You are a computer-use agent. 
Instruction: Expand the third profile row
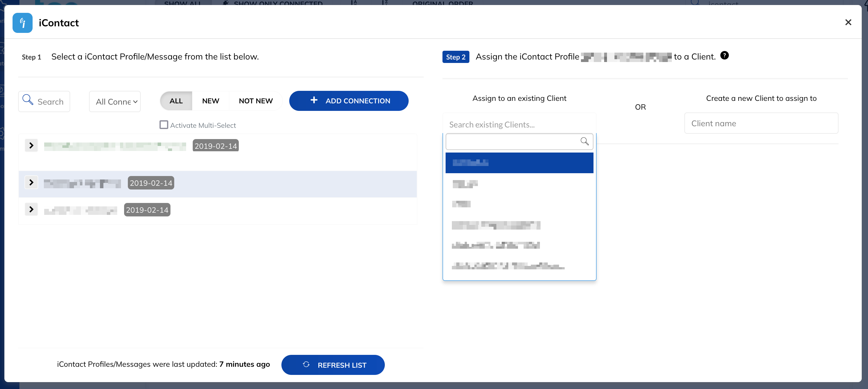tap(31, 210)
